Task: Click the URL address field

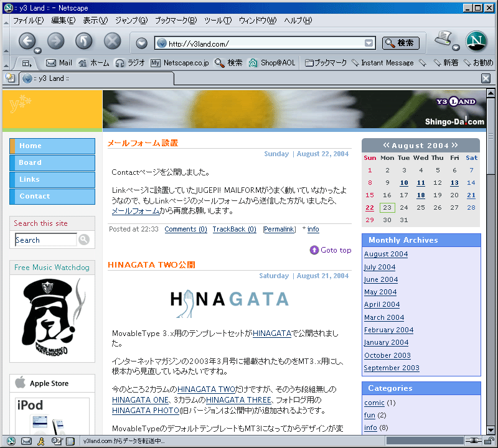Action: tap(265, 44)
